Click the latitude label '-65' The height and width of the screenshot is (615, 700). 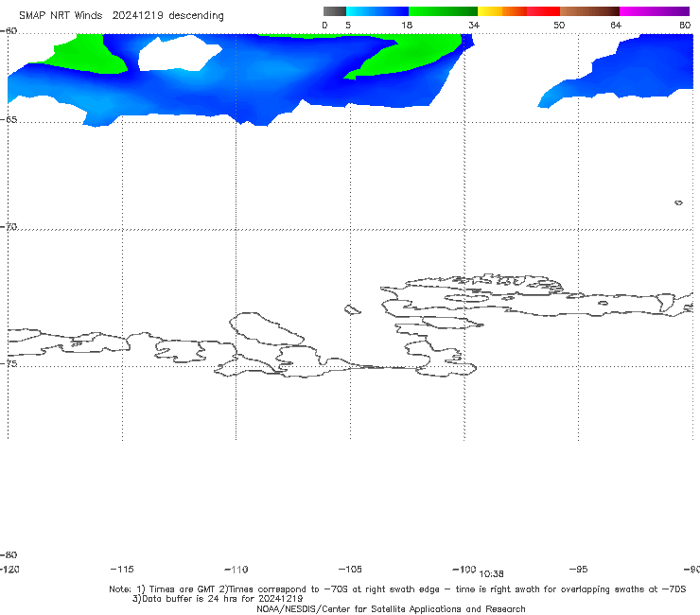click(9, 120)
